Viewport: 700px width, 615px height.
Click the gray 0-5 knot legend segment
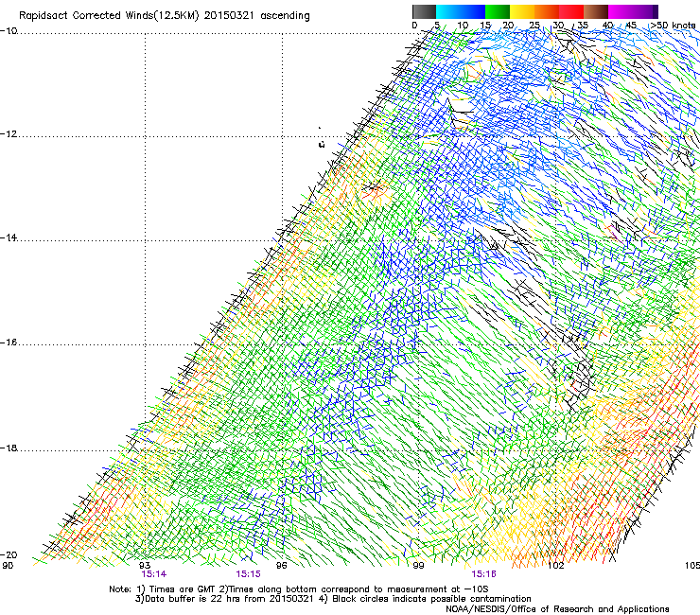(x=424, y=11)
